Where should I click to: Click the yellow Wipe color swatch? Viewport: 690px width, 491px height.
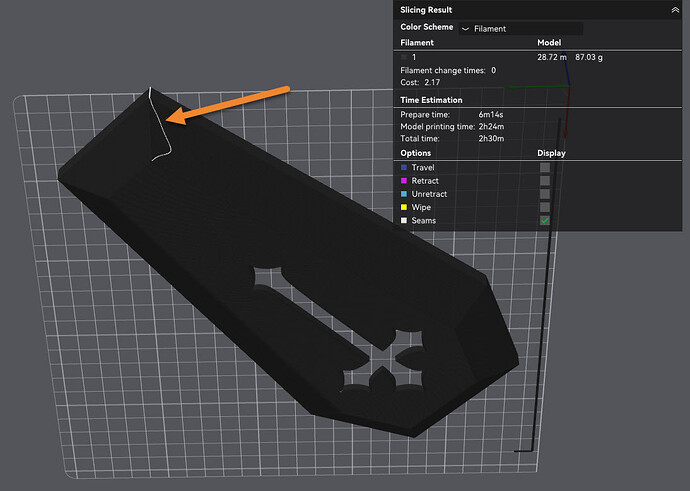[404, 207]
